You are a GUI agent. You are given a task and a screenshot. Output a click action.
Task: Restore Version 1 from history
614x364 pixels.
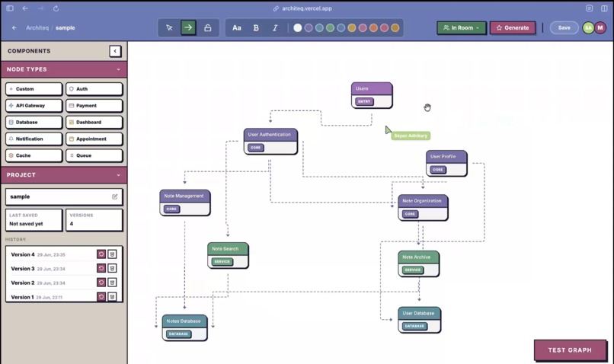coord(101,297)
